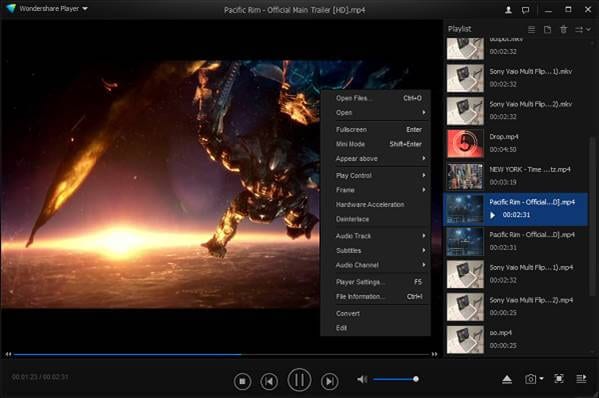Image resolution: width=599 pixels, height=398 pixels.
Task: Select Sony Vaio Multi Flip 2).mkv item
Action: point(516,111)
